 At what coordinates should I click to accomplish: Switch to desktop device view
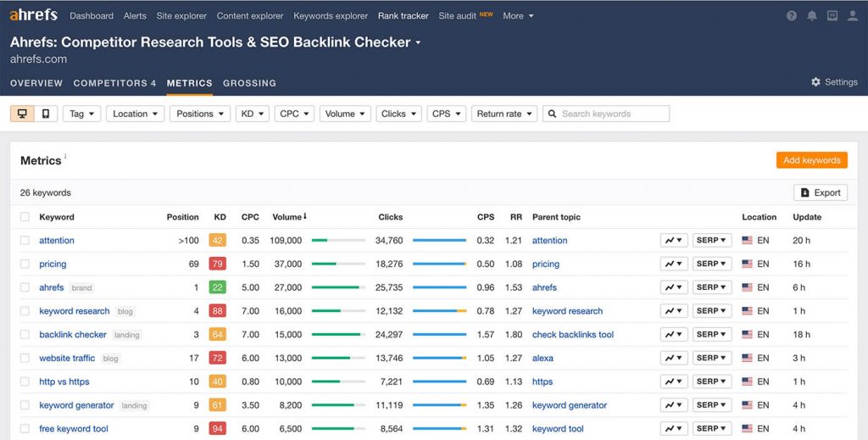tap(22, 114)
